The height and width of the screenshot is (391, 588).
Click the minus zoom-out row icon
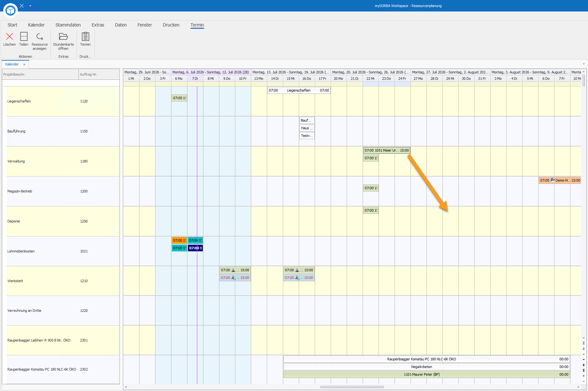584,381
